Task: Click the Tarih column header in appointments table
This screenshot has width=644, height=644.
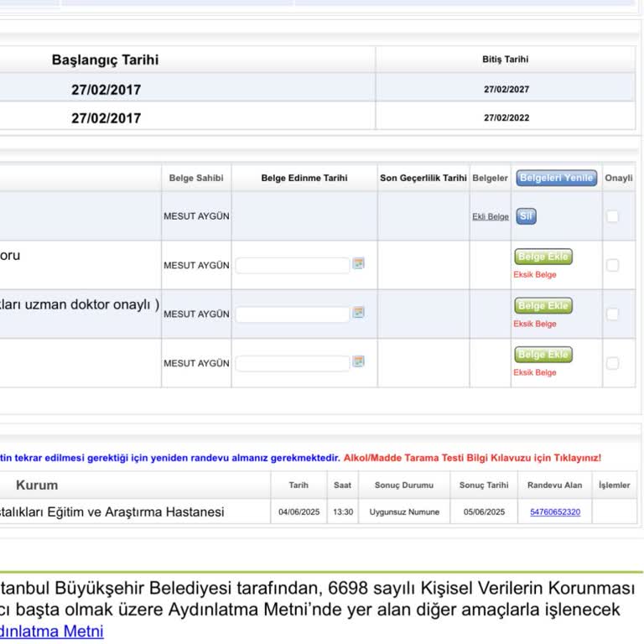Action: tap(299, 485)
